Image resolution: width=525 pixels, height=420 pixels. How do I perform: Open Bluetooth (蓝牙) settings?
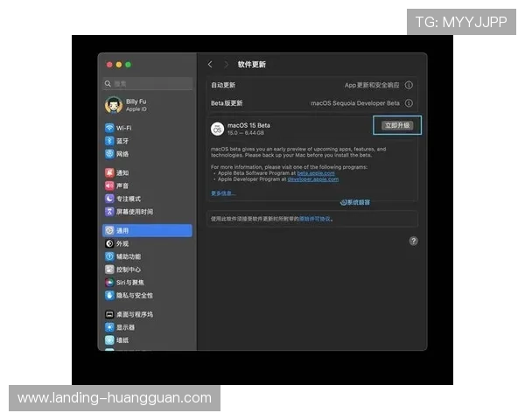[x=122, y=141]
